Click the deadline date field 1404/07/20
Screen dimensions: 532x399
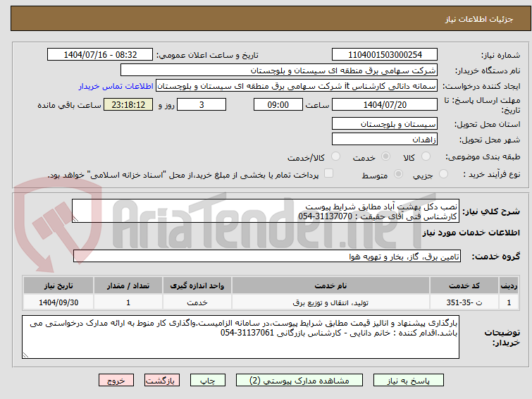click(x=385, y=104)
